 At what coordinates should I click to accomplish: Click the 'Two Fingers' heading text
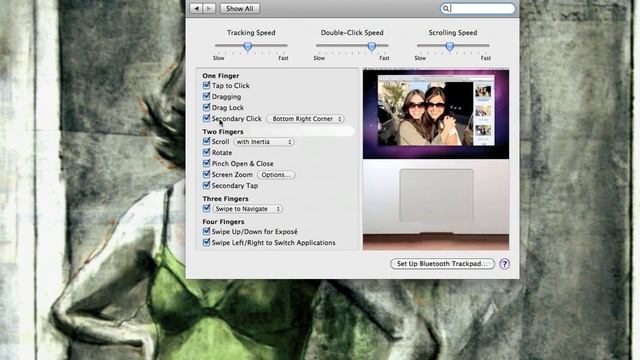click(x=223, y=132)
